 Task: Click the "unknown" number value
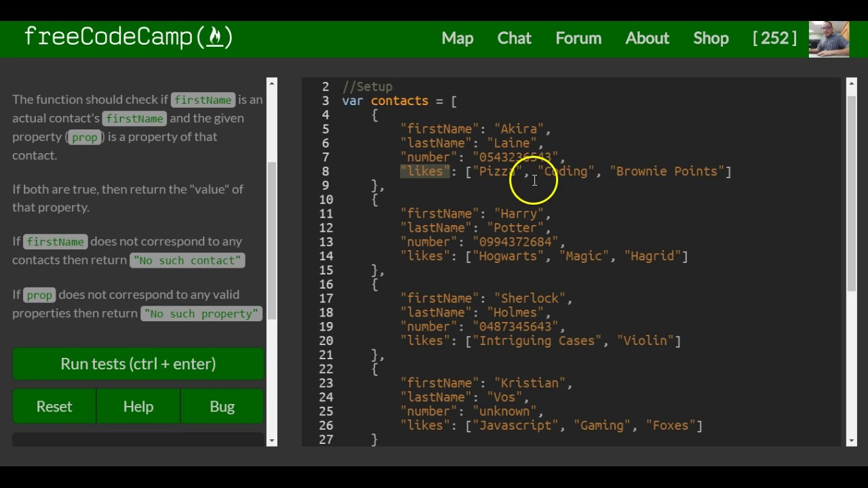505,411
